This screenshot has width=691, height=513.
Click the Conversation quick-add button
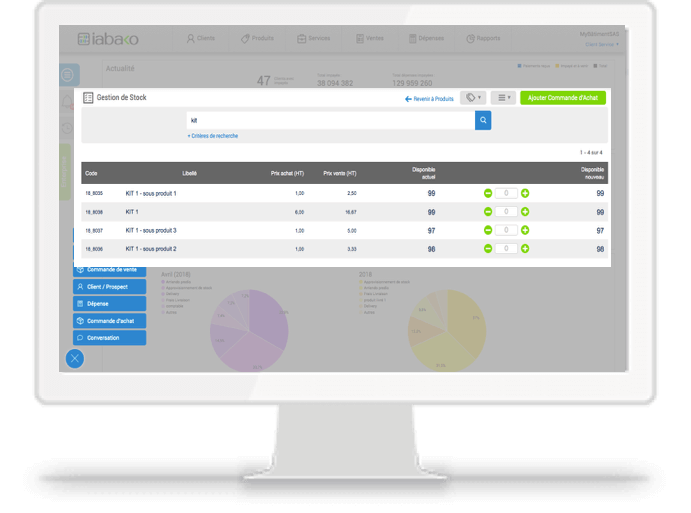click(x=109, y=338)
